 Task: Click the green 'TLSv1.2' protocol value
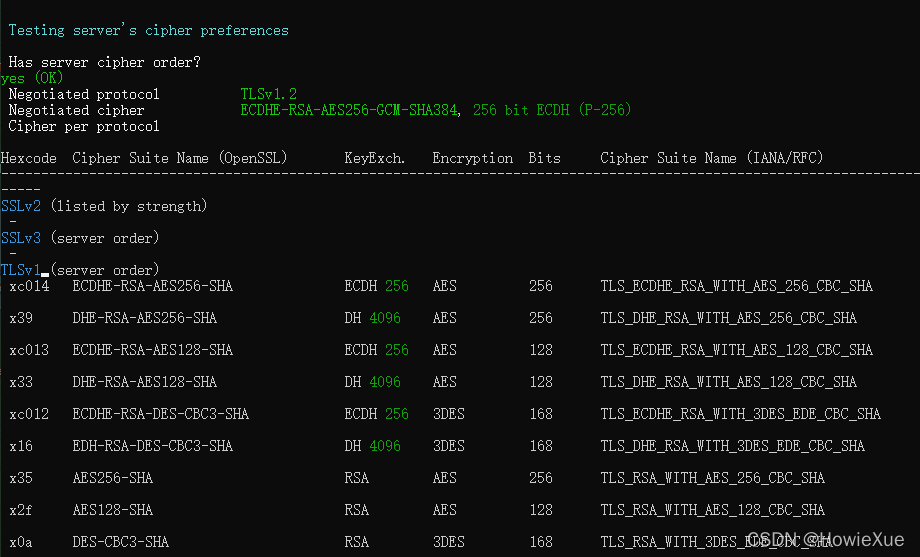coord(269,94)
